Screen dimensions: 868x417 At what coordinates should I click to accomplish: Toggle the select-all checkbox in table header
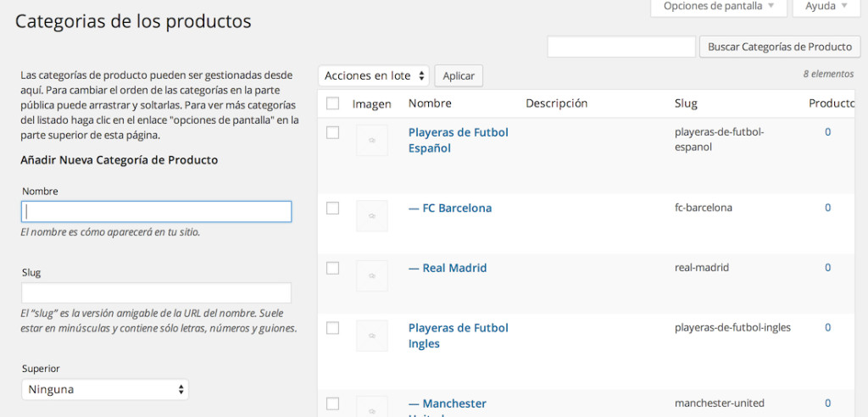(333, 103)
